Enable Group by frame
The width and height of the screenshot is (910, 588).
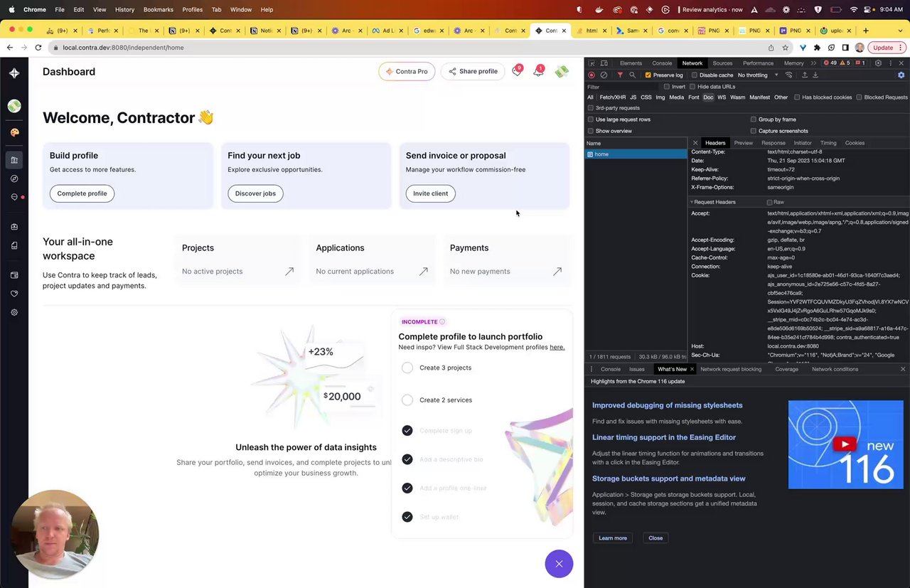coord(754,119)
